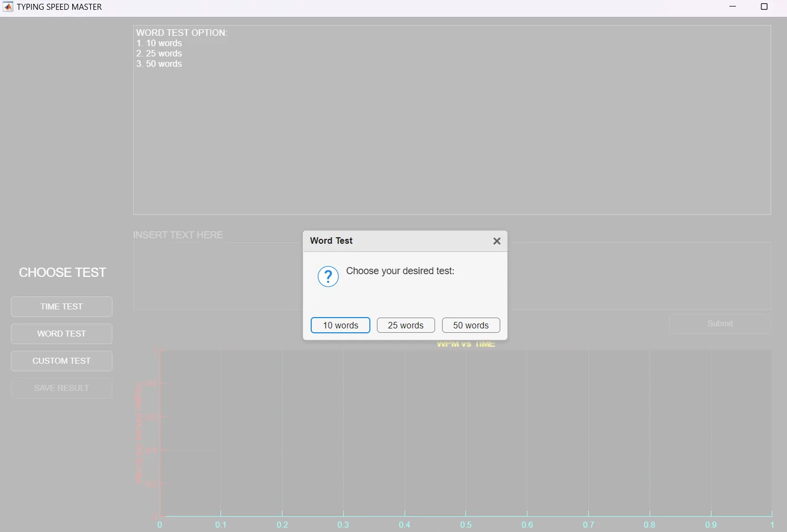Image resolution: width=787 pixels, height=532 pixels.
Task: Click the 'WORD TEST OPTION:' heading text
Action: tap(182, 33)
